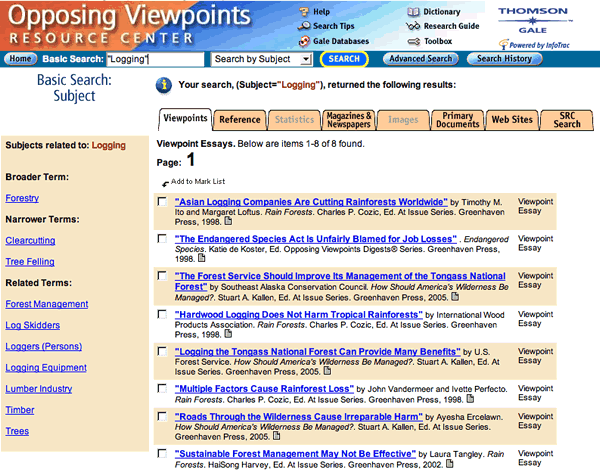Click page number 1
Screen dimensions: 600x473
click(191, 160)
